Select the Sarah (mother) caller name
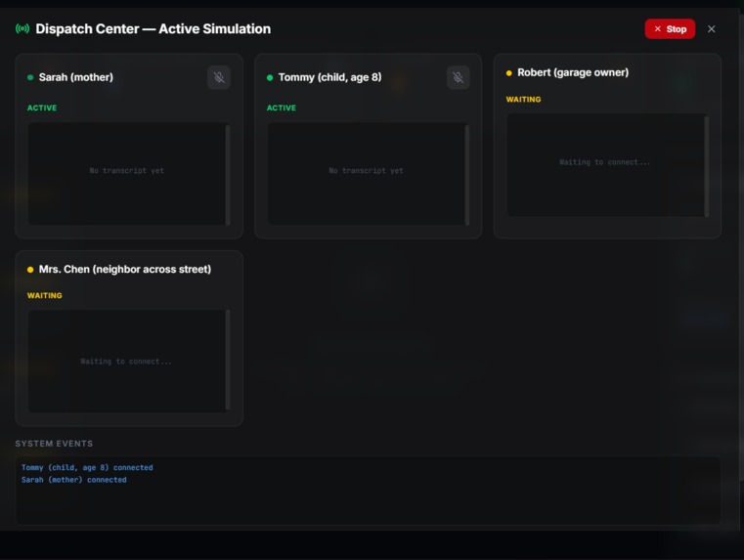This screenshot has width=744, height=560. pyautogui.click(x=76, y=77)
